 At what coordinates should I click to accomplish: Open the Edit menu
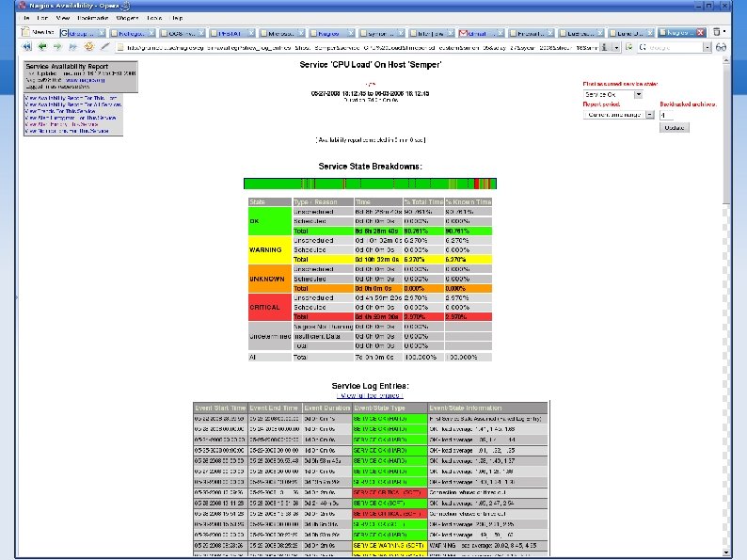coord(42,18)
